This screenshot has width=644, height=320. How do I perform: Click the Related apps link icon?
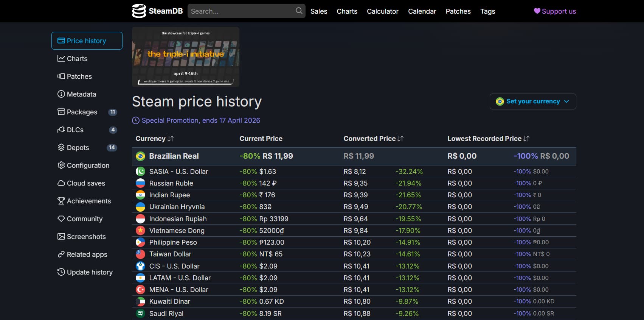click(x=61, y=254)
